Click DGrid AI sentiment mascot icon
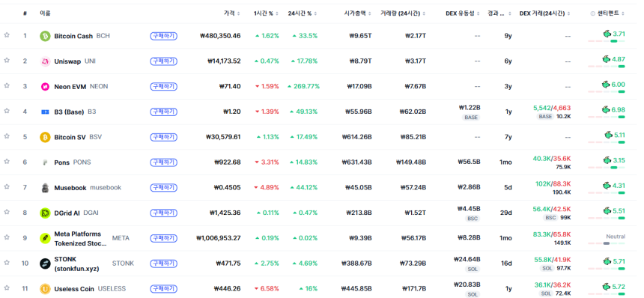The image size is (644, 298). click(x=607, y=210)
